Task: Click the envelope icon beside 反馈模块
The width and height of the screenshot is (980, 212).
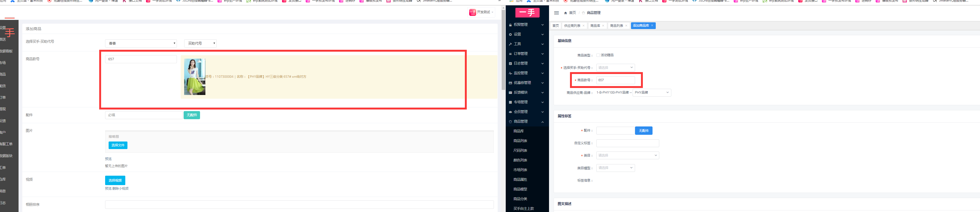Action: point(510,93)
